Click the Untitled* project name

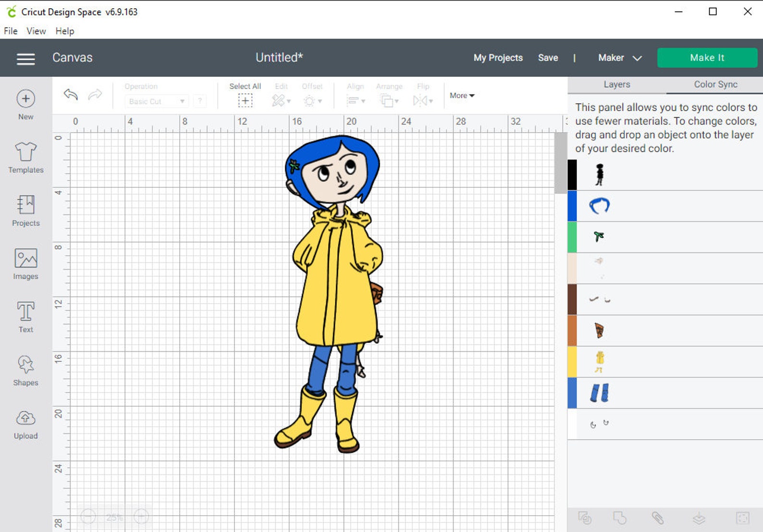click(279, 58)
